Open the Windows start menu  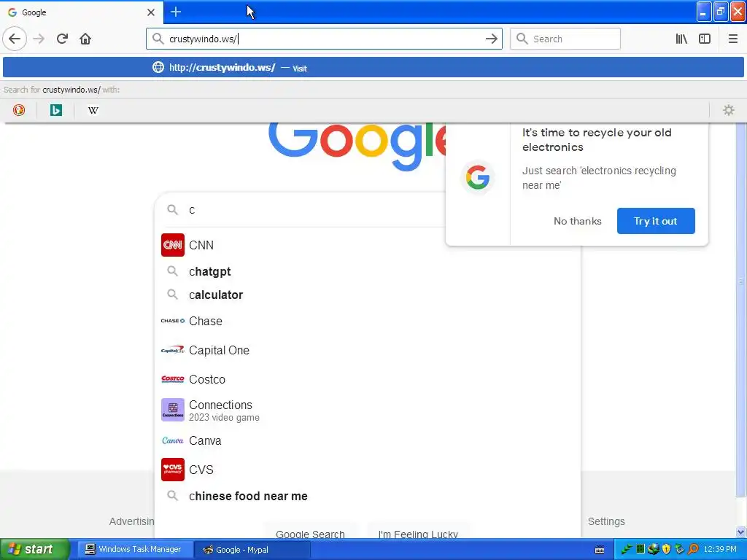coord(34,549)
